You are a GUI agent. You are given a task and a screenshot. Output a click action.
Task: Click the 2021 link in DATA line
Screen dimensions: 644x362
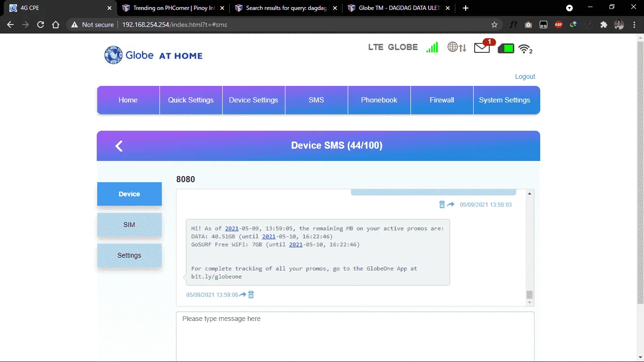tap(269, 236)
